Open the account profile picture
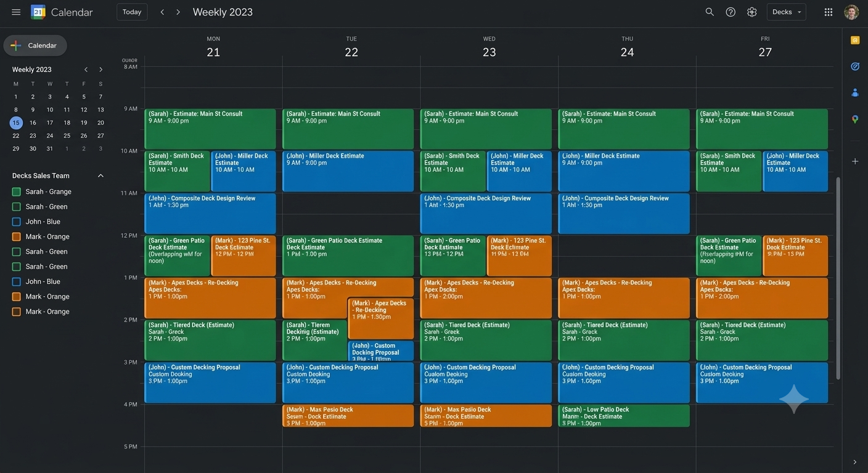 [x=851, y=12]
